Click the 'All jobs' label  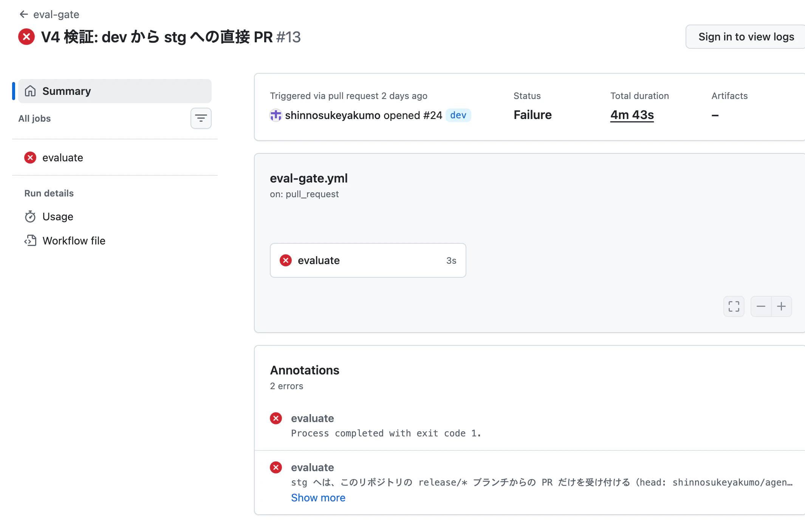point(34,118)
